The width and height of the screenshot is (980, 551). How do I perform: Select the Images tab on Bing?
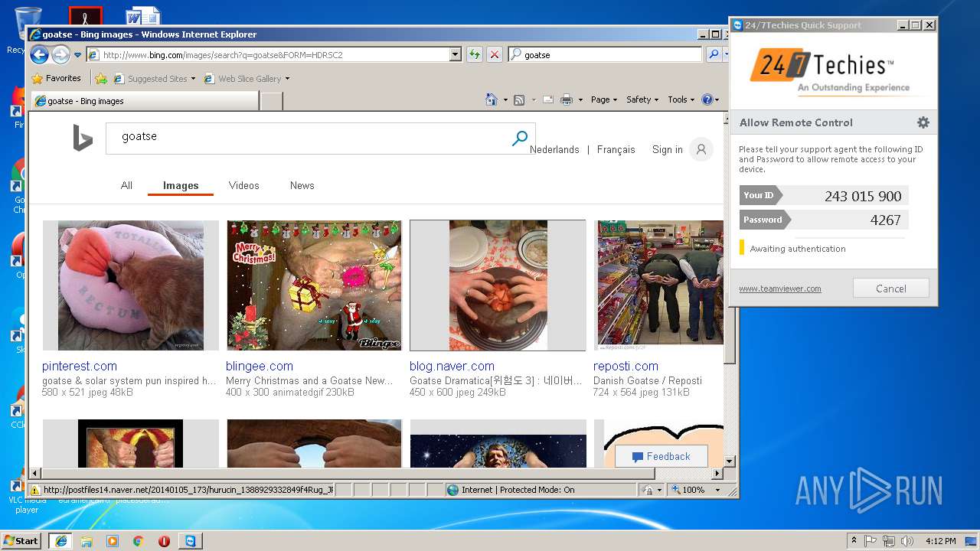tap(181, 185)
